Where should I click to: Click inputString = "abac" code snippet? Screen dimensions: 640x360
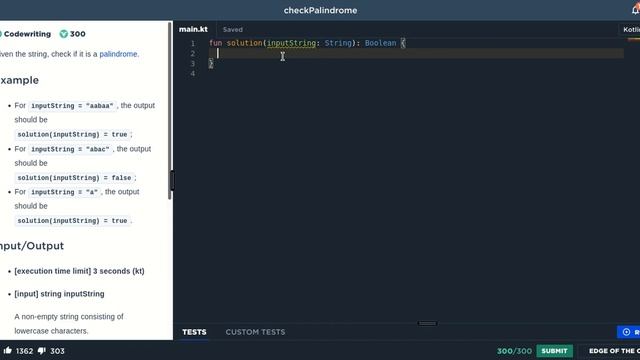pyautogui.click(x=70, y=149)
